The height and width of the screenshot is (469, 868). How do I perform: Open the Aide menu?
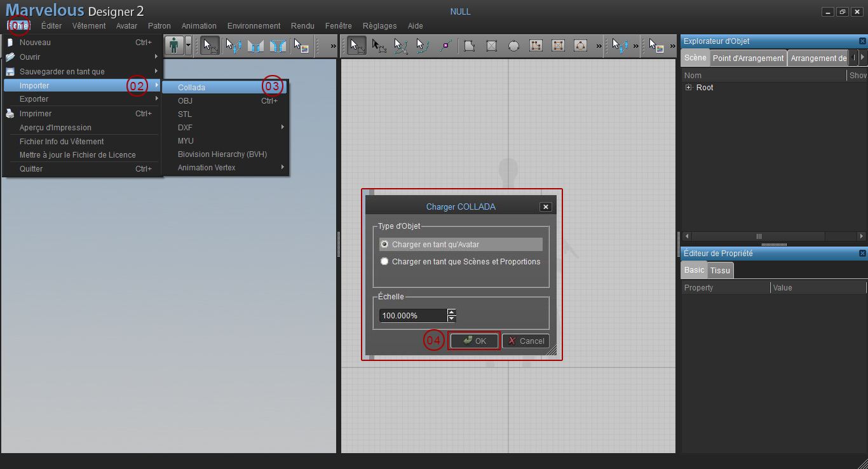point(415,26)
